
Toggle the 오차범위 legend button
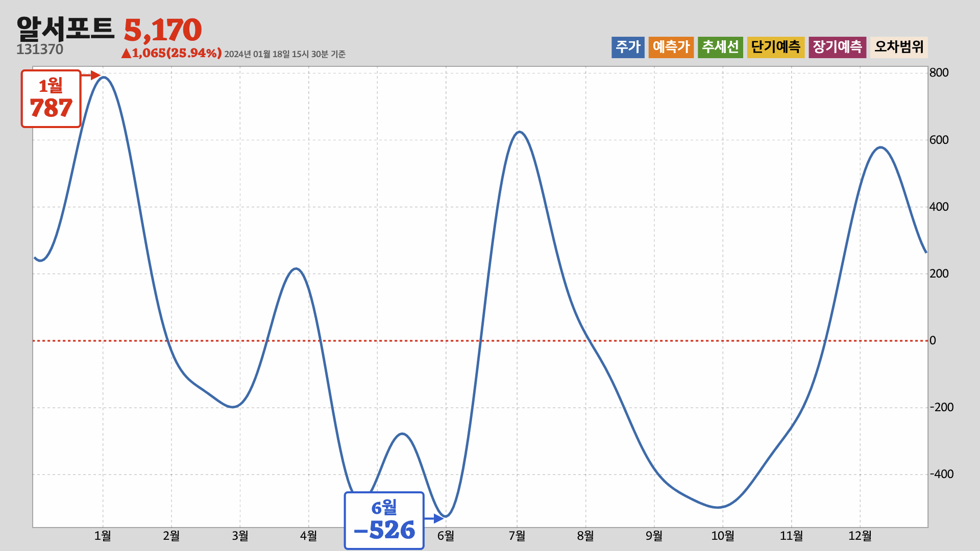point(899,47)
